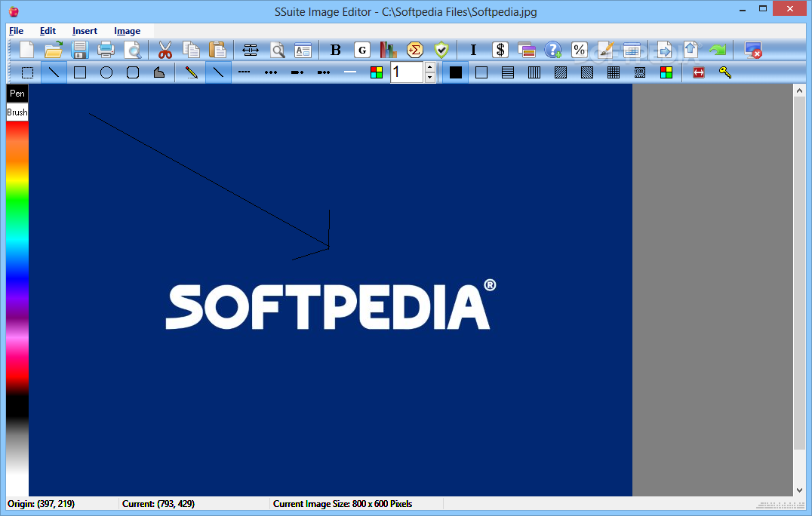
Task: Click the horizontal resize arrows icon in top toolbar
Action: click(x=250, y=51)
